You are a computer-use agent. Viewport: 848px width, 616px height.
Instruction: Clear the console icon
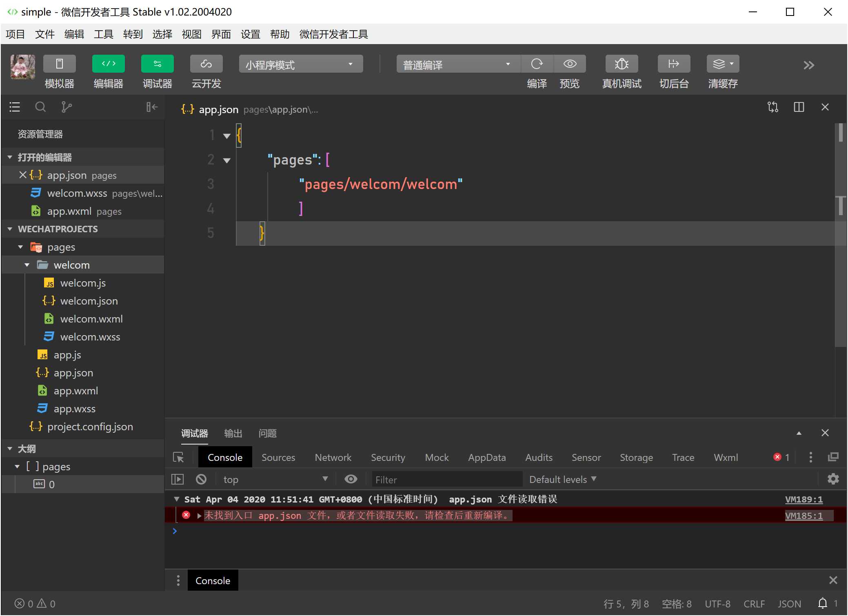(x=201, y=479)
